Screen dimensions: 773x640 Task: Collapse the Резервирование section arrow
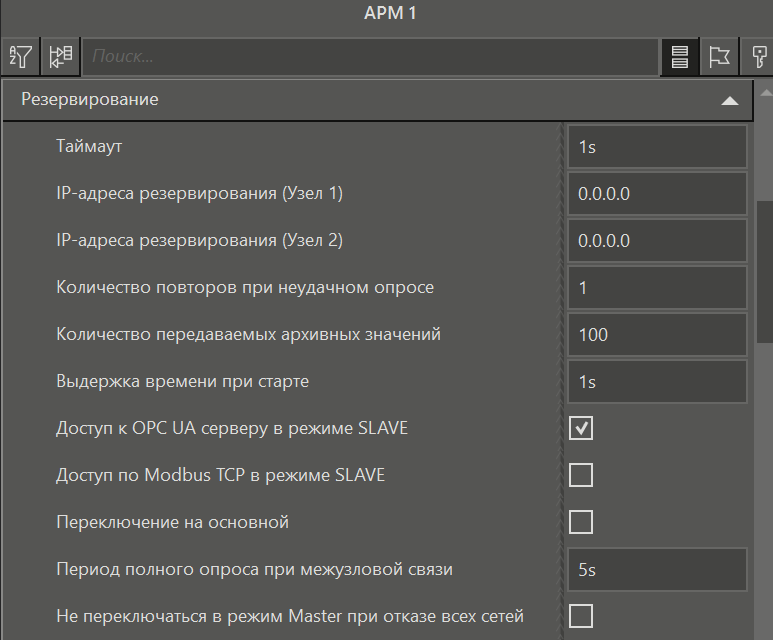729,101
